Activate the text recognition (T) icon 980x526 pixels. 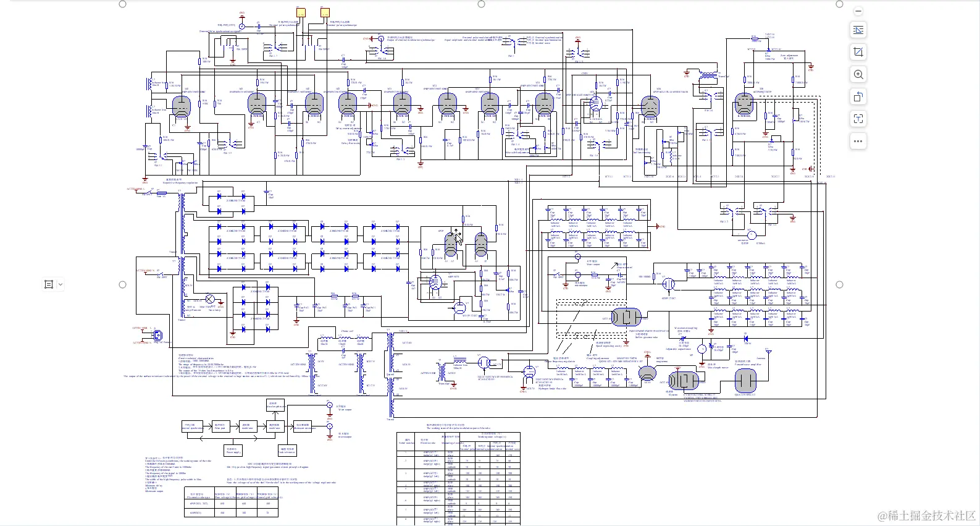pos(858,119)
